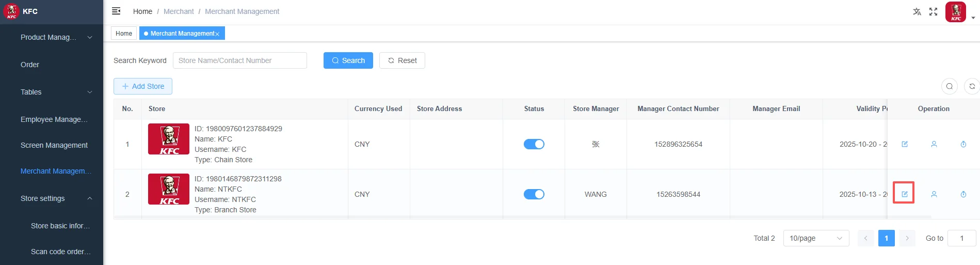Viewport: 980px width, 265px height.
Task: Click the Add Store button
Action: click(x=143, y=86)
